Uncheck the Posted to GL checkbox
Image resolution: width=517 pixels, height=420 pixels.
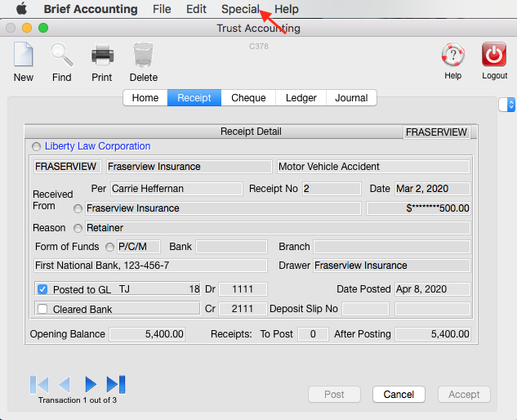pyautogui.click(x=42, y=289)
